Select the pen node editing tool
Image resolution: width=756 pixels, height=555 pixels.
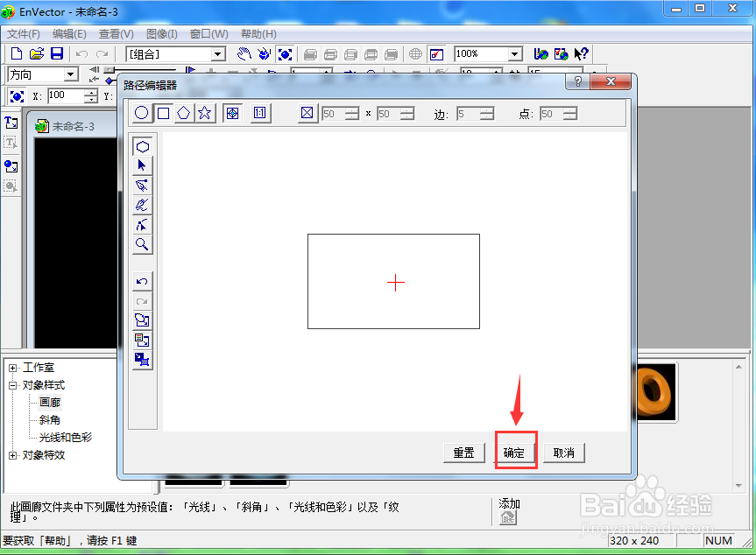coord(143,186)
